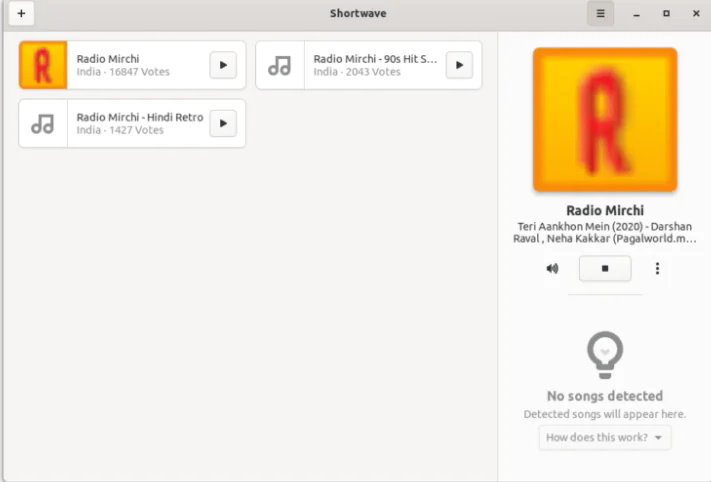Image resolution: width=711 pixels, height=482 pixels.
Task: Click 'India · 2043 Votes' text
Action: 357,72
